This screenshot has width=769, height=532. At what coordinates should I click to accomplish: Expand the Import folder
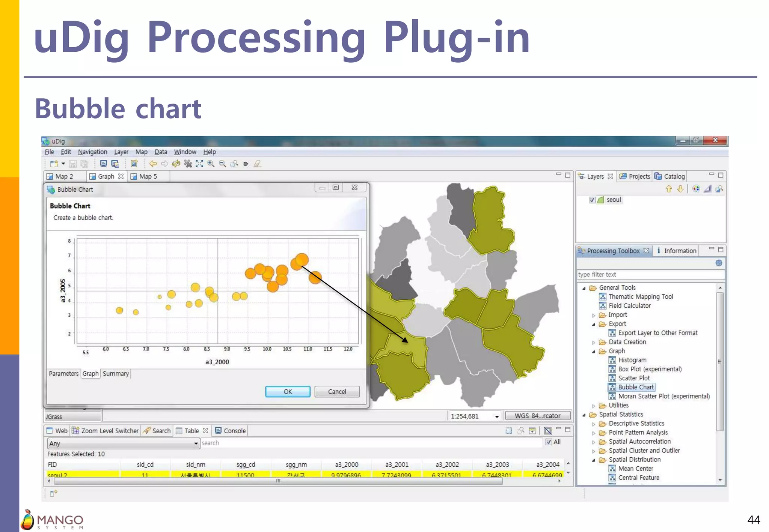coord(594,316)
